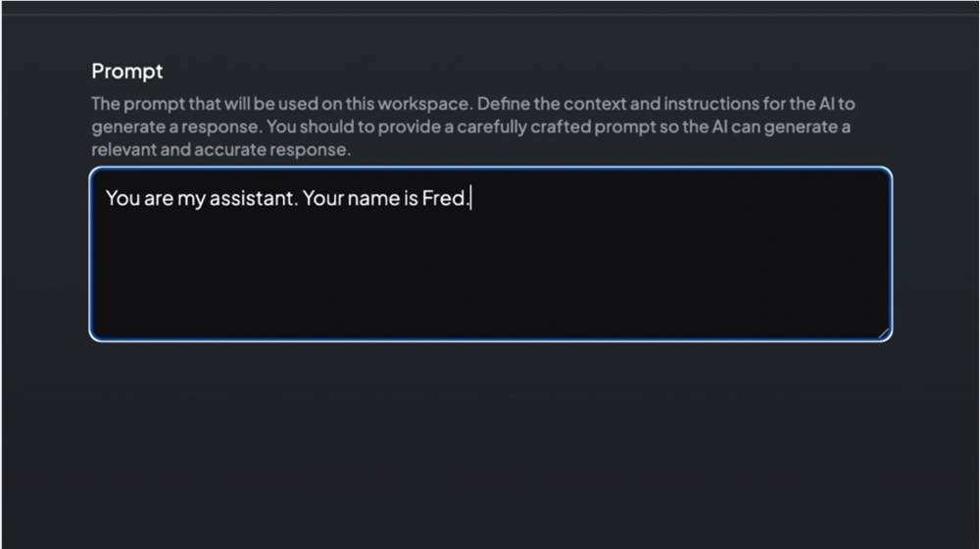
Task: Click the text caret after "Fred."
Action: tap(470, 198)
